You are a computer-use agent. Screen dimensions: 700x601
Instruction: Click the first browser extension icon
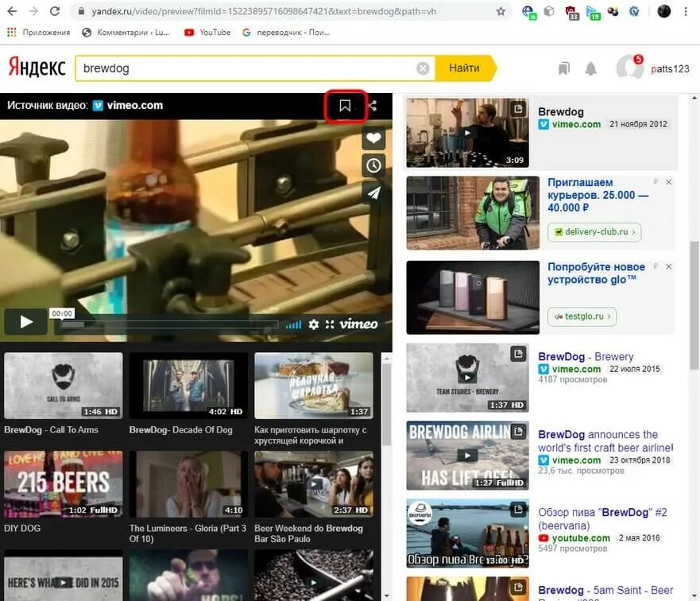529,12
